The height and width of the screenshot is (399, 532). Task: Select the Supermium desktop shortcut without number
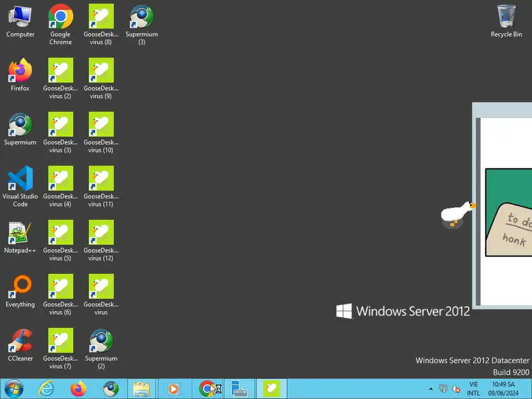coord(20,129)
